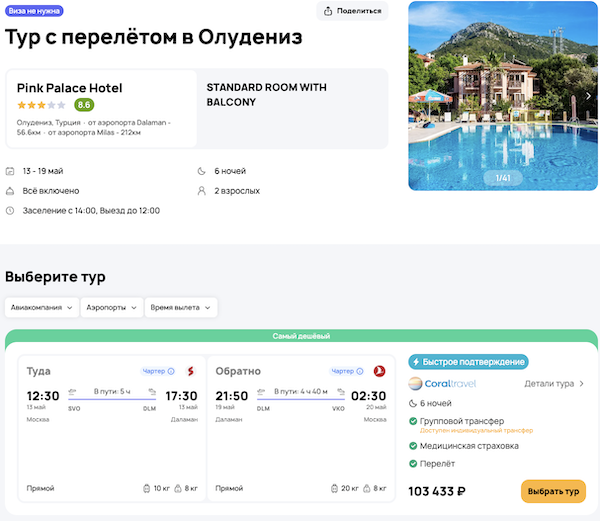
Task: Click the Виза не нужна tag
Action: tap(35, 11)
